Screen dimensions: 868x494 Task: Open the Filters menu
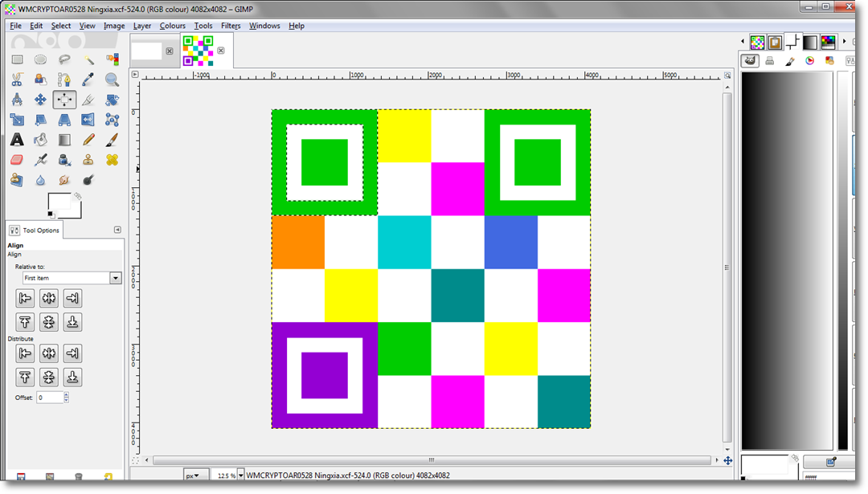231,26
